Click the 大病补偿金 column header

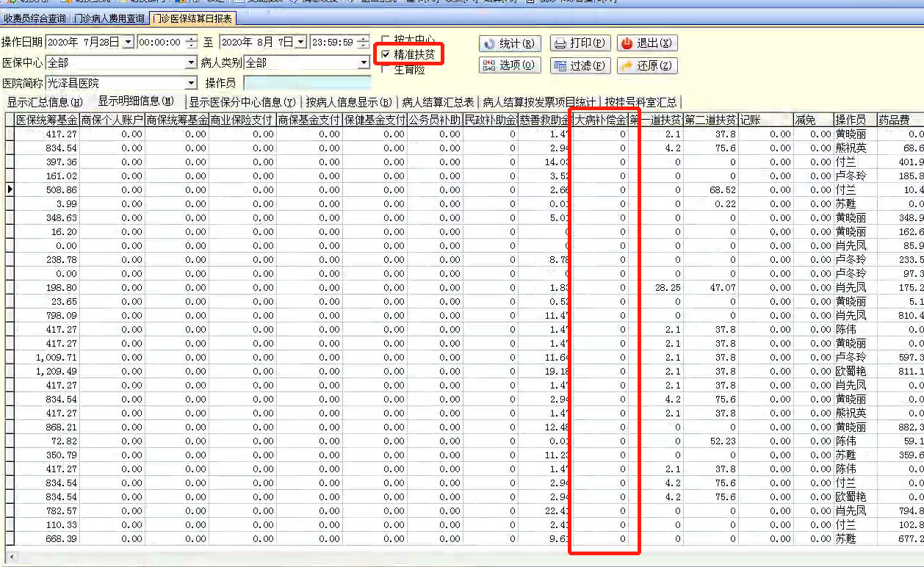coord(600,120)
